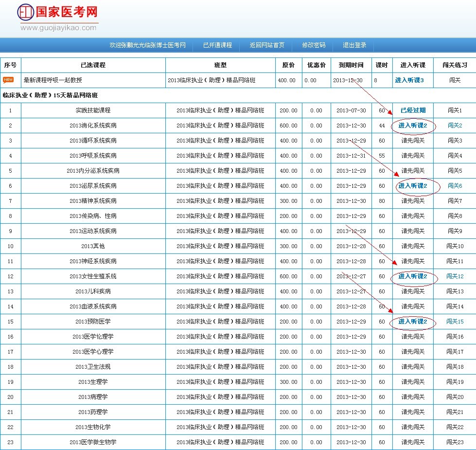Click the 优惠价 column header
476x450 pixels.
tap(317, 65)
